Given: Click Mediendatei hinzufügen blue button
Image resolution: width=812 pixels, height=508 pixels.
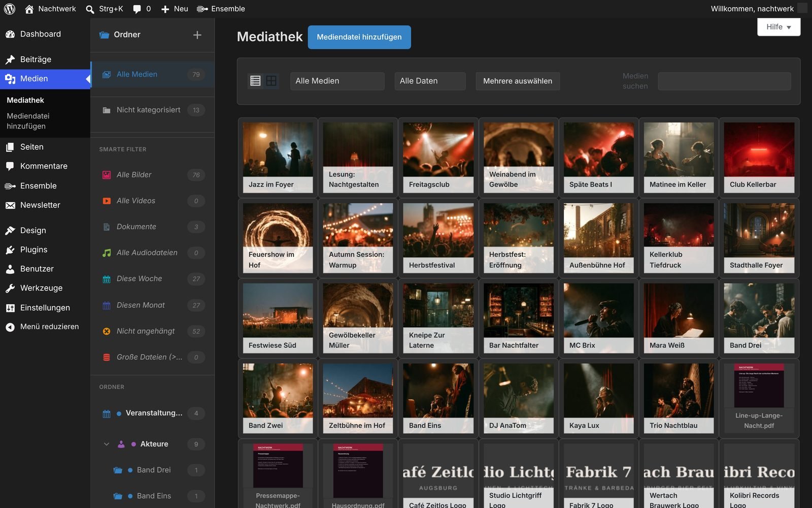Looking at the screenshot, I should pyautogui.click(x=359, y=37).
